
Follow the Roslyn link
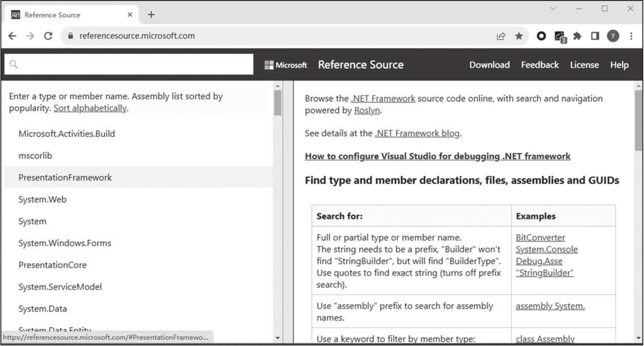367,110
